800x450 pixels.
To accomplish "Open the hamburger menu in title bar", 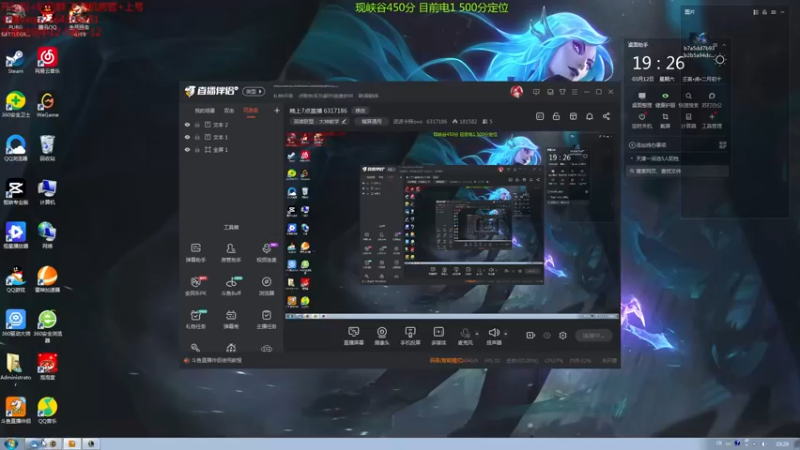I will [x=574, y=92].
